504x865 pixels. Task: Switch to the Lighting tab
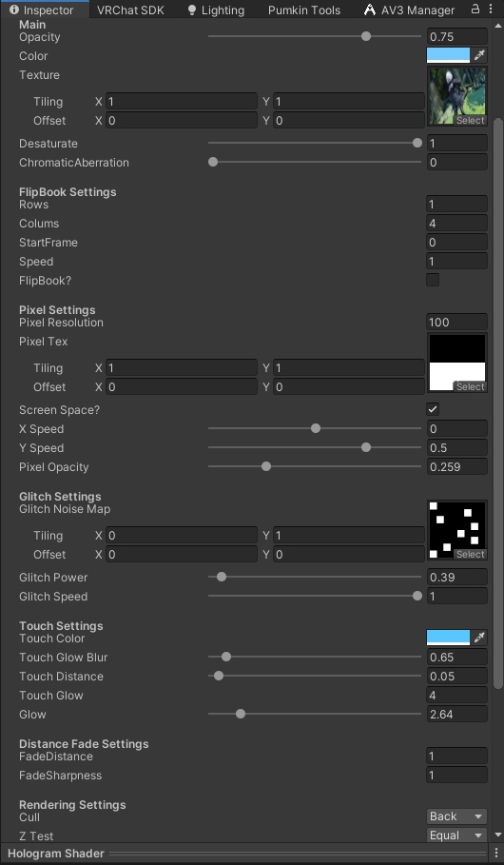pos(216,10)
